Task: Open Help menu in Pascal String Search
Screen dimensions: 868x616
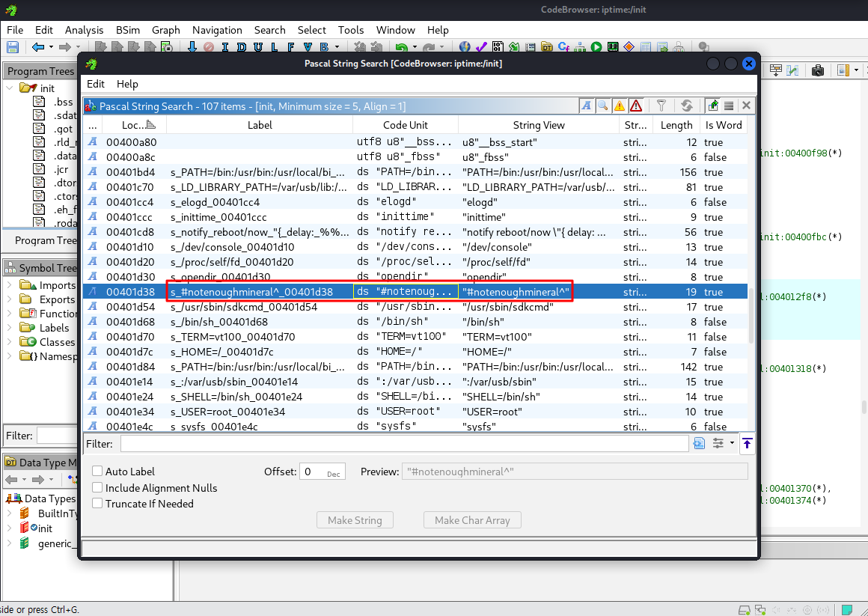Action: (127, 84)
